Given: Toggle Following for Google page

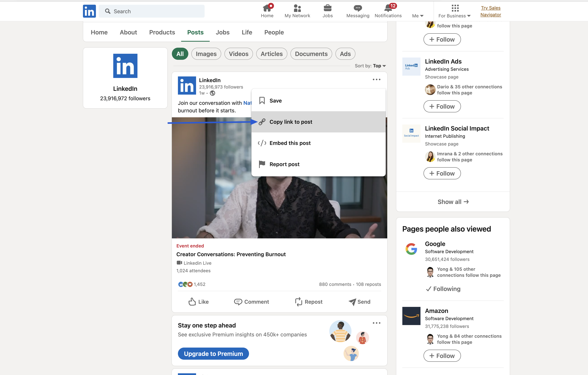Looking at the screenshot, I should [443, 289].
